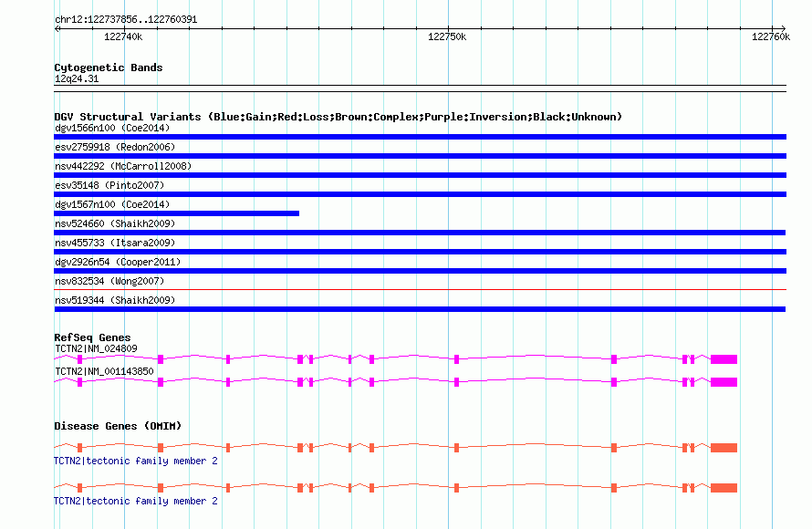Click large end exon of second OMIM gene
This screenshot has height=529, width=812.
724,488
